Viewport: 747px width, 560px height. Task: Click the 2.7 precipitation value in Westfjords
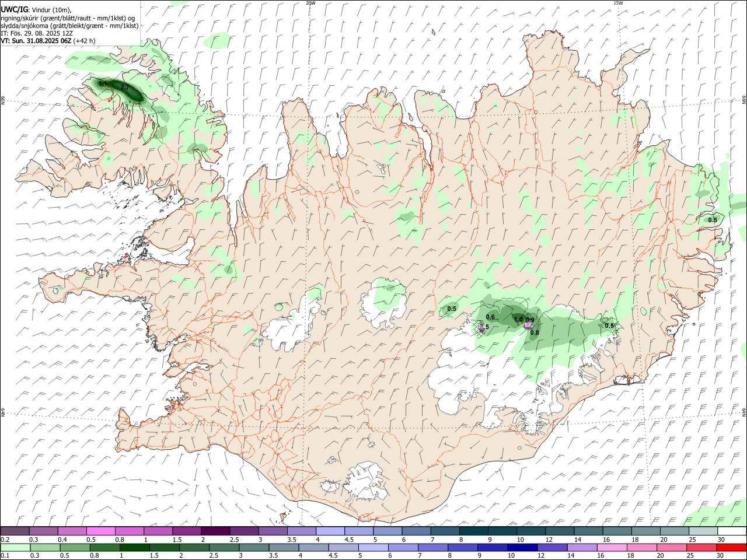click(125, 87)
